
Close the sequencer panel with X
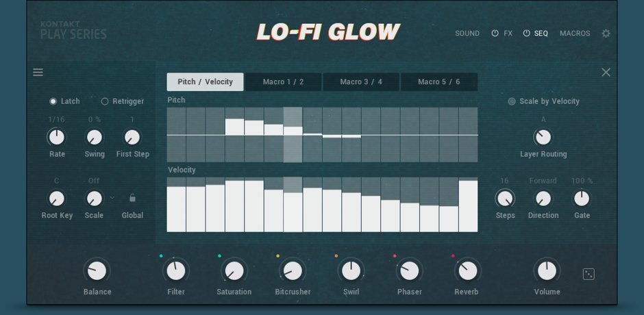pos(606,73)
